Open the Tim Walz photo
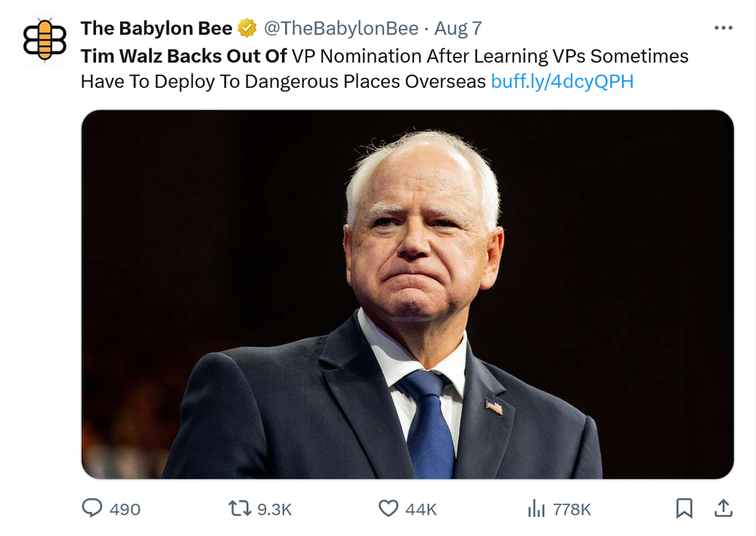The height and width of the screenshot is (536, 756). click(x=407, y=294)
